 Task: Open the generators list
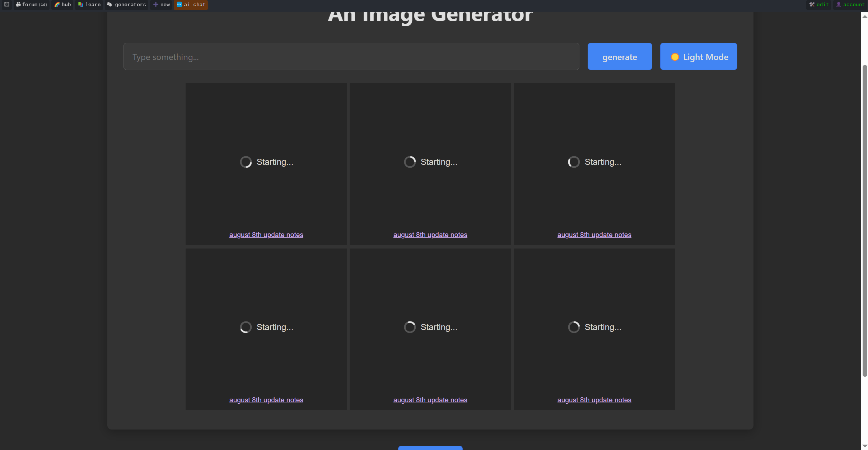[x=127, y=5]
